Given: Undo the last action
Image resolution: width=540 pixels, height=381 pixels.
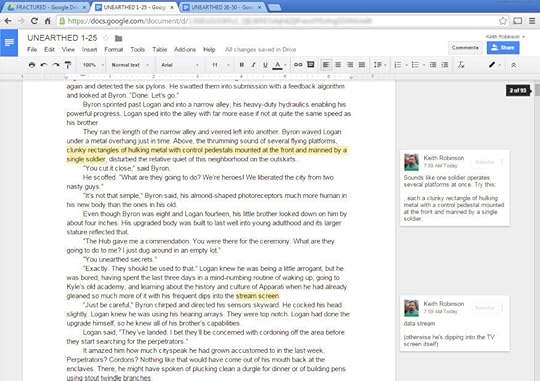Looking at the screenshot, I should point(44,65).
